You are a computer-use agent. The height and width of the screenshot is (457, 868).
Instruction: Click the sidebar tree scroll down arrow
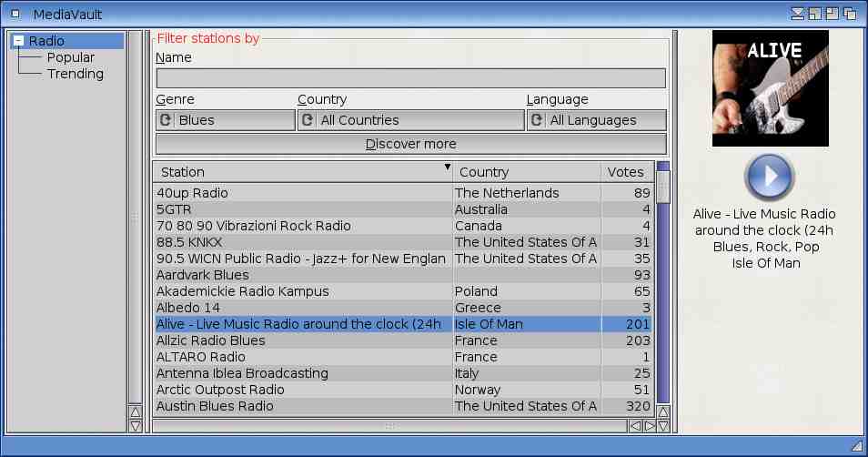(136, 425)
